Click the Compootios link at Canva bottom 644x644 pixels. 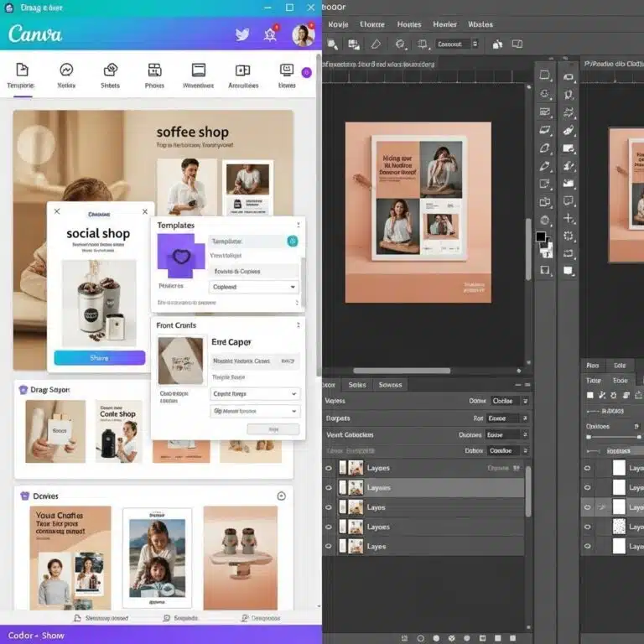click(x=261, y=618)
